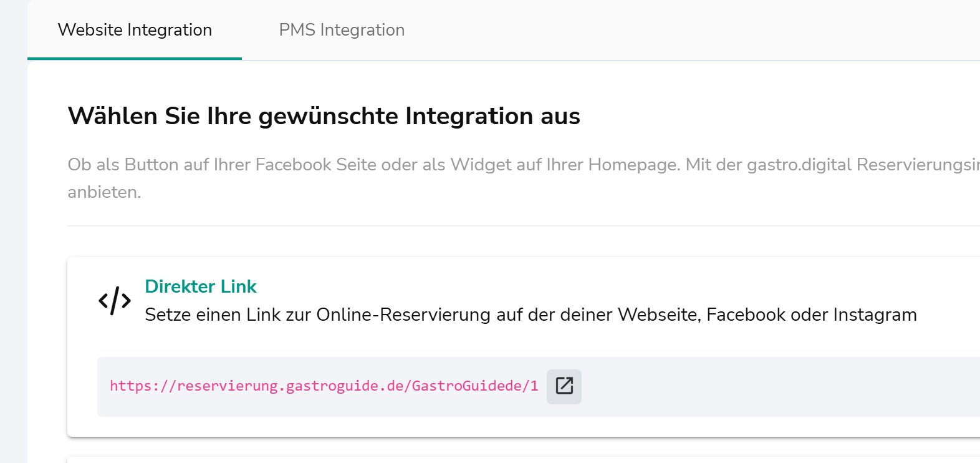Click the paragraph starting Ob als Button
980x463 pixels.
524,178
